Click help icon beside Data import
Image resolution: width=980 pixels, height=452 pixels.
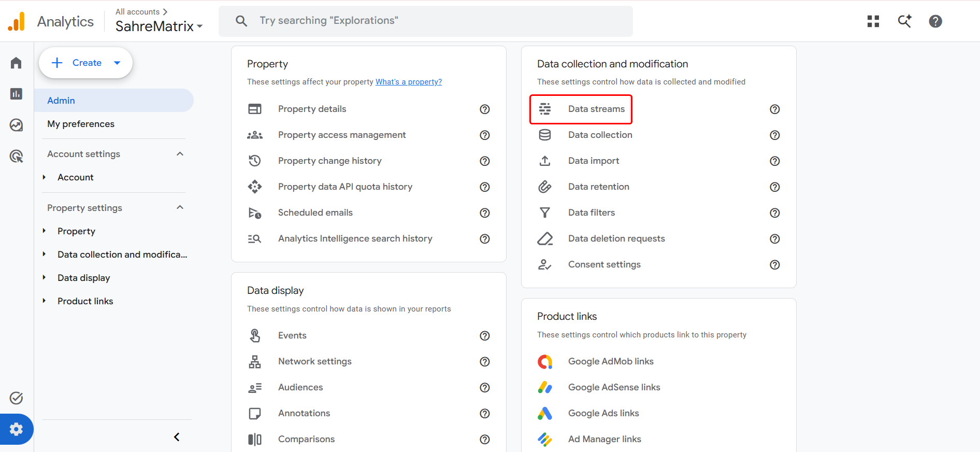point(775,161)
